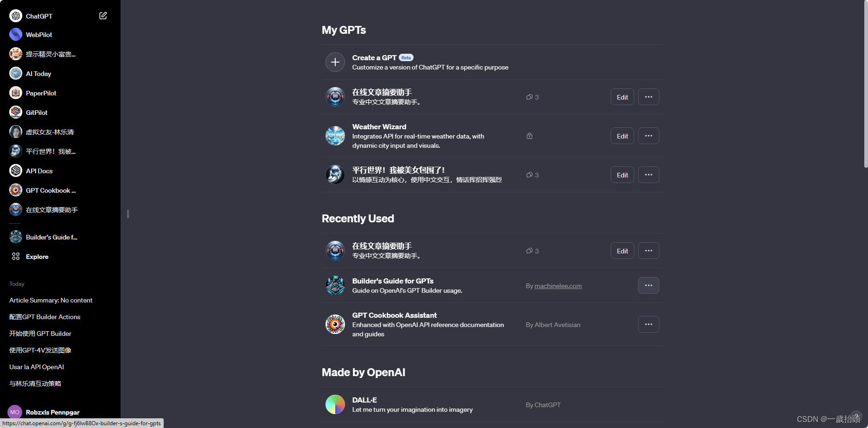Open the 提示精灵小富贵 avatar in sidebar

pyautogui.click(x=16, y=54)
